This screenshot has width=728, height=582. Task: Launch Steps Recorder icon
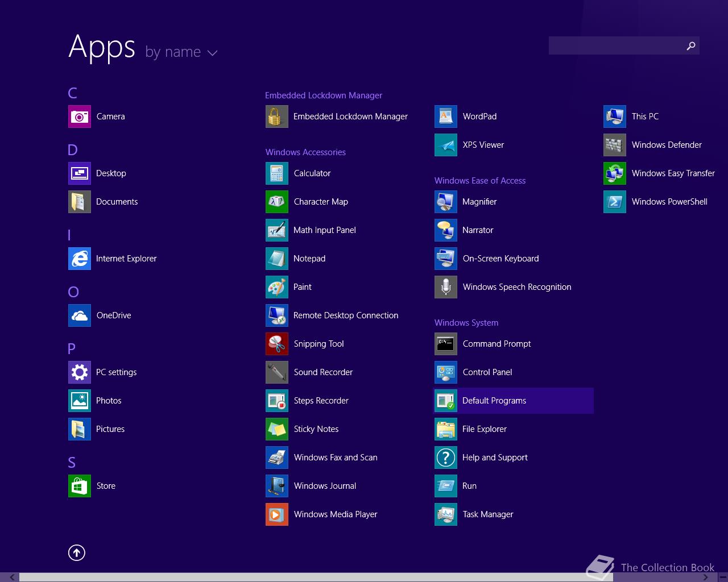[277, 401]
